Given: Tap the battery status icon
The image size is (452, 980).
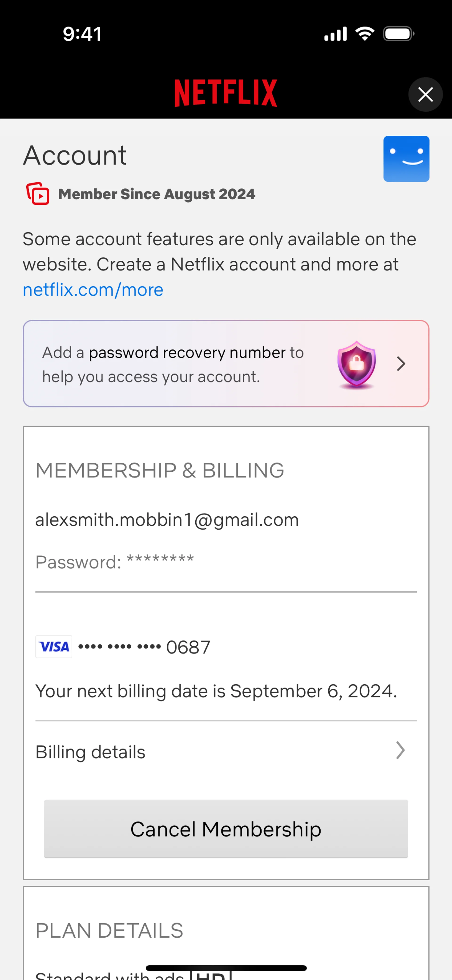Looking at the screenshot, I should pyautogui.click(x=398, y=34).
